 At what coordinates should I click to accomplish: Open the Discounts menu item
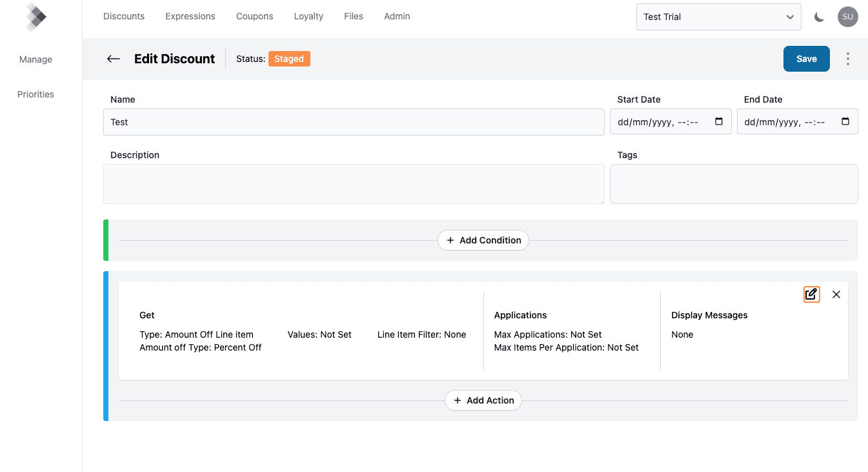(x=124, y=16)
